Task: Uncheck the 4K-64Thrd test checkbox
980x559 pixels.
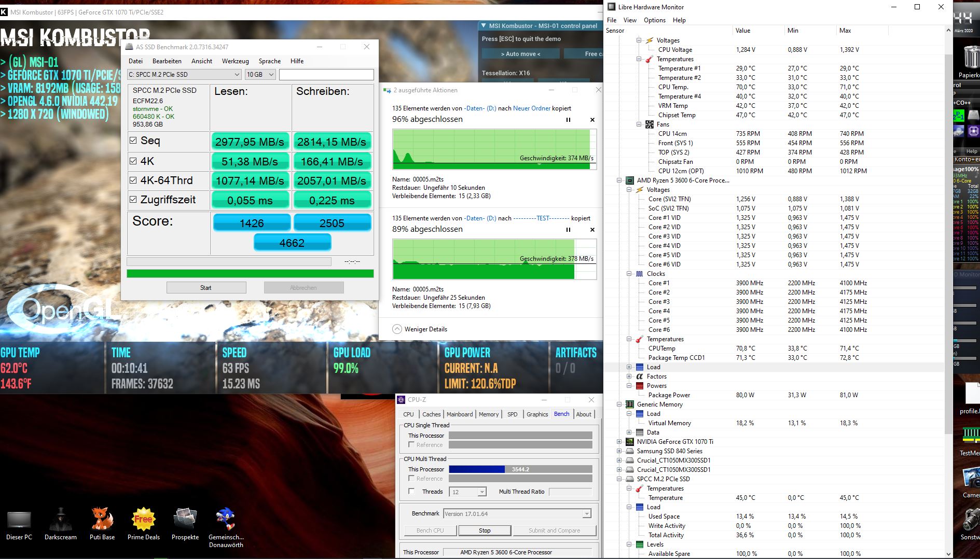Action: 133,180
